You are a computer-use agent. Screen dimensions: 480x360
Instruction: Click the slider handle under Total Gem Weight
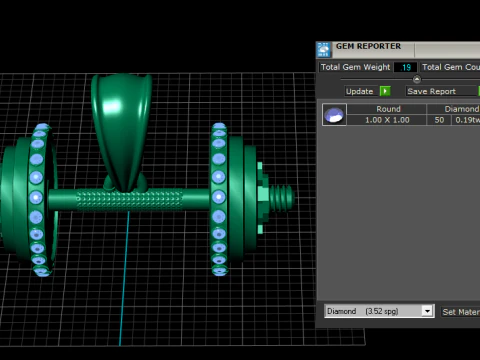[417, 79]
